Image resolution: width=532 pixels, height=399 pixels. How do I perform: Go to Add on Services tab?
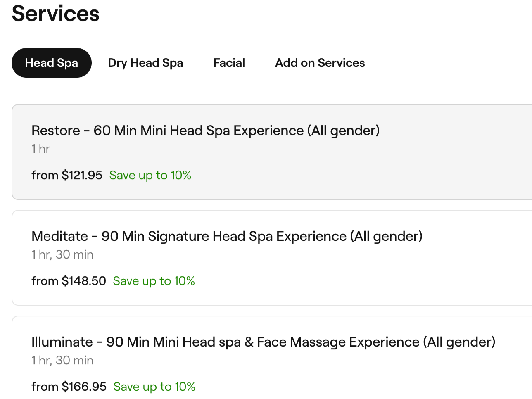coord(320,63)
